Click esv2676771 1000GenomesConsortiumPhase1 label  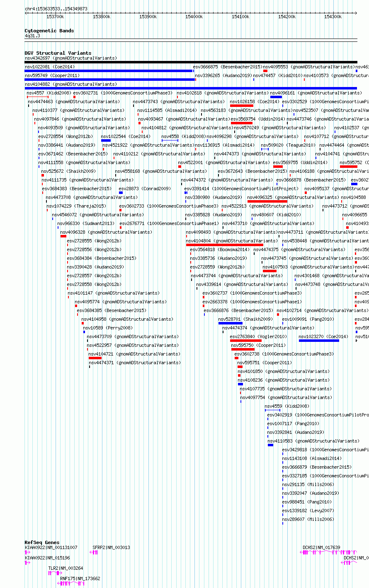tap(169, 223)
